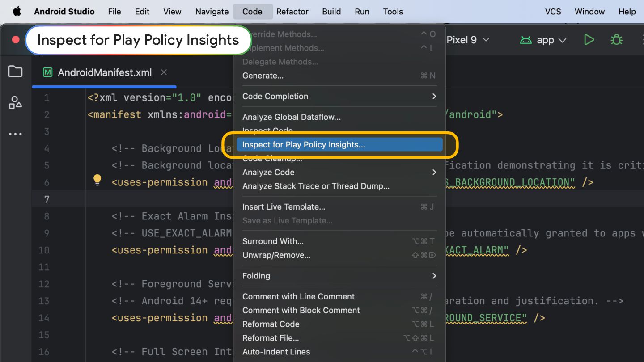The width and height of the screenshot is (644, 362).
Task: Open the Build menu
Action: 331,12
